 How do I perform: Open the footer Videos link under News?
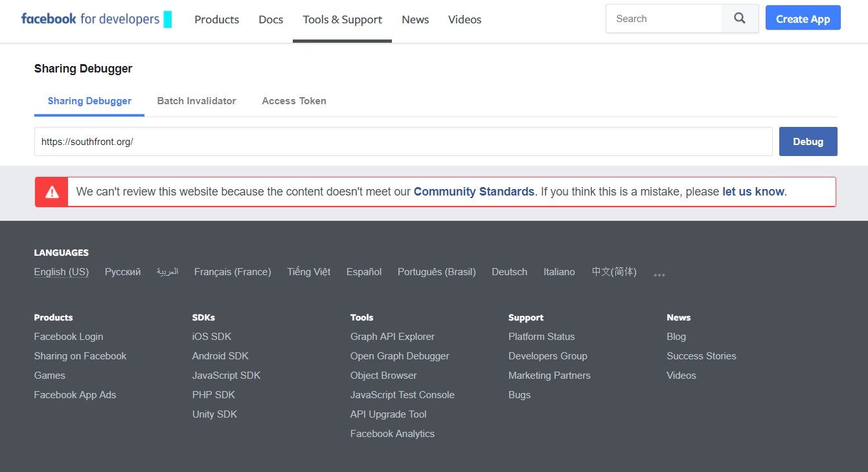681,376
